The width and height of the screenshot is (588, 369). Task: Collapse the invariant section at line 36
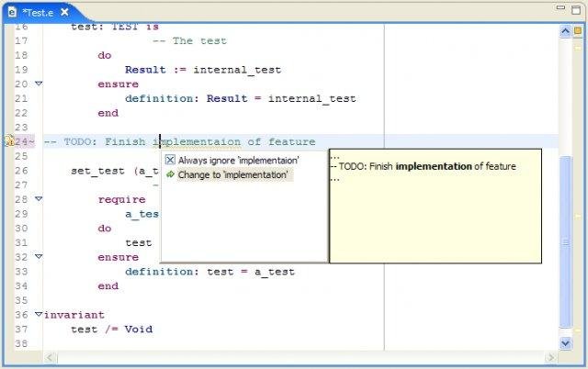[x=39, y=314]
